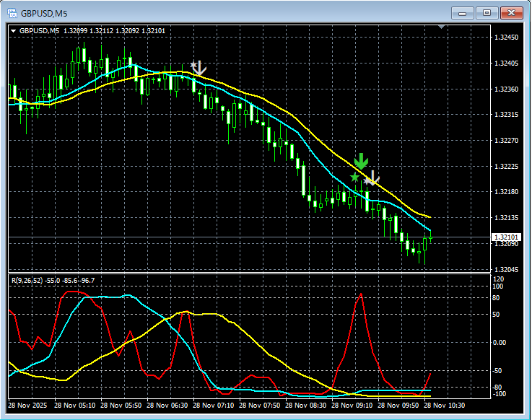Click price scale value 1.32180

[507, 192]
